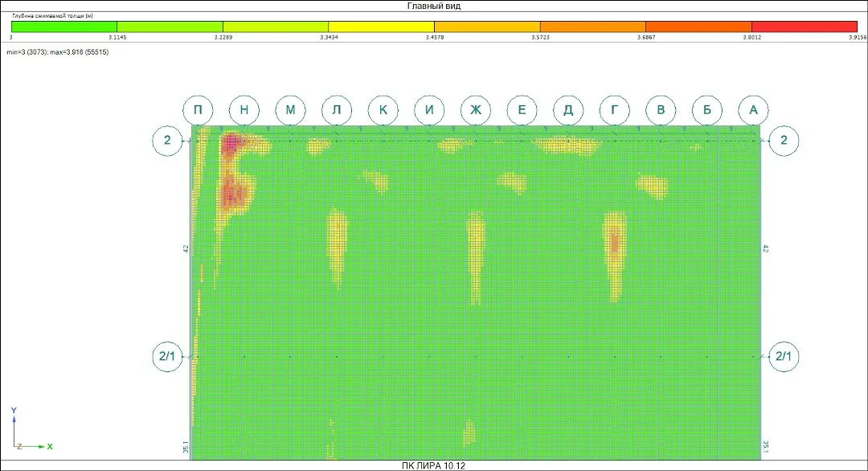Click the right-hand axis 2 bubble
The height and width of the screenshot is (471, 868).
point(784,141)
